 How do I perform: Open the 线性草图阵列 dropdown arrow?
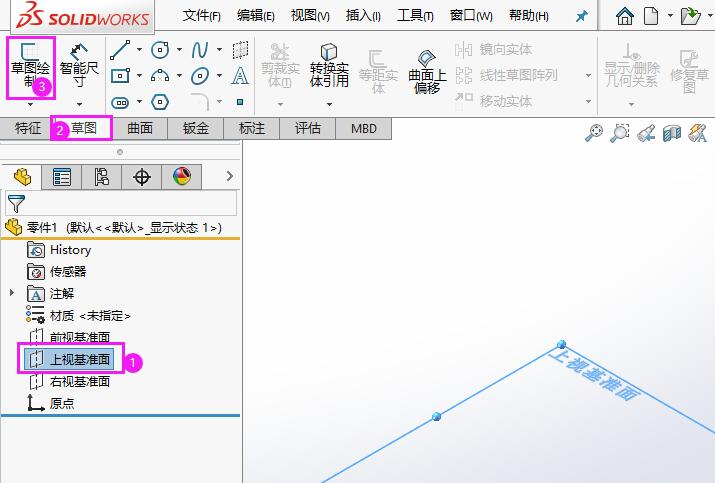click(588, 75)
